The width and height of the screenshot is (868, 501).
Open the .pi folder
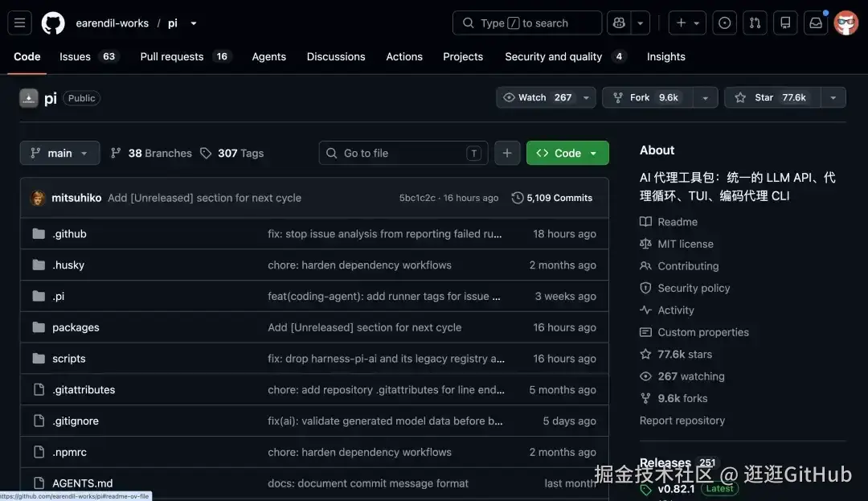click(x=58, y=296)
